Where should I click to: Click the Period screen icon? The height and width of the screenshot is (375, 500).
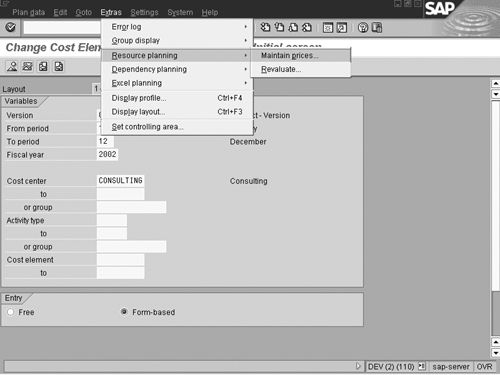point(28,66)
